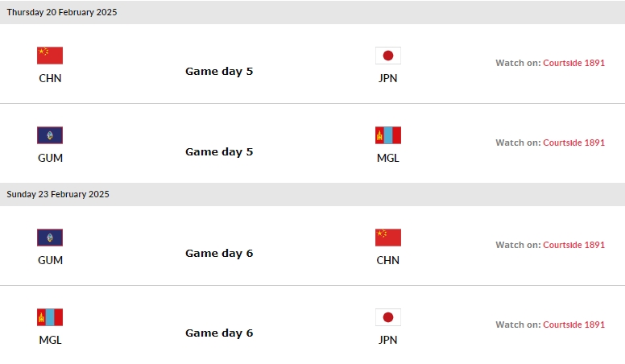The width and height of the screenshot is (625, 364).
Task: Click China flag in Game day 6 row
Action: click(x=388, y=238)
